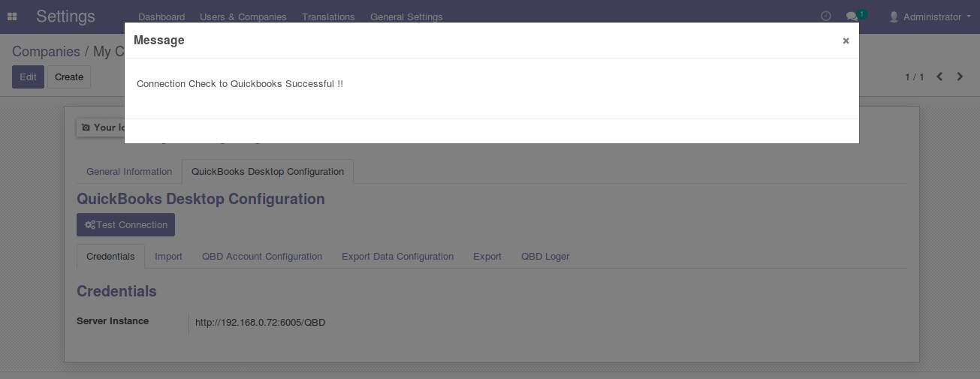Switch to the Export tab
This screenshot has width=980, height=379.
487,256
